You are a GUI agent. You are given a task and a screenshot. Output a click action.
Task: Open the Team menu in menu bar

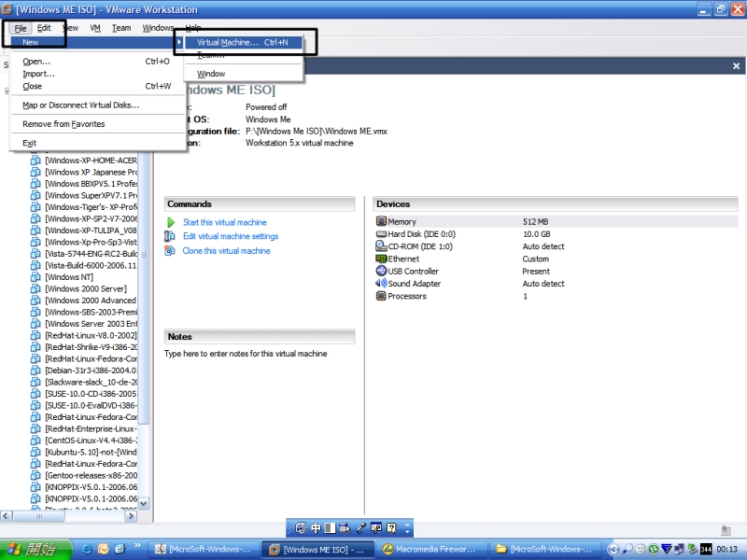tap(121, 28)
